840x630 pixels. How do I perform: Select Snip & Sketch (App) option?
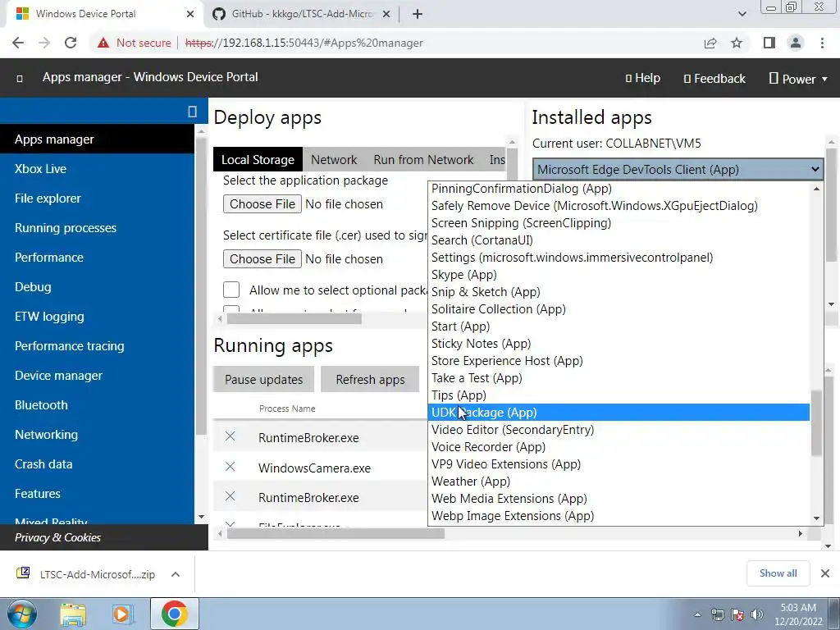coord(619,292)
